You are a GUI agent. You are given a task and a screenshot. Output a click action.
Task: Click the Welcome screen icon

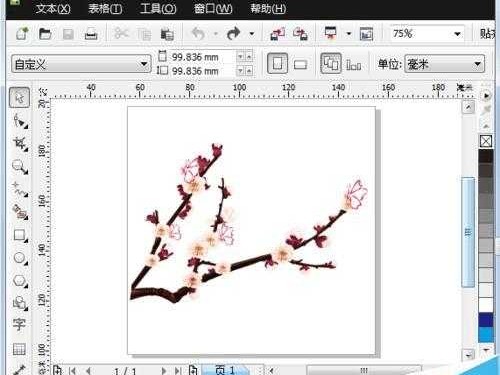pos(366,34)
